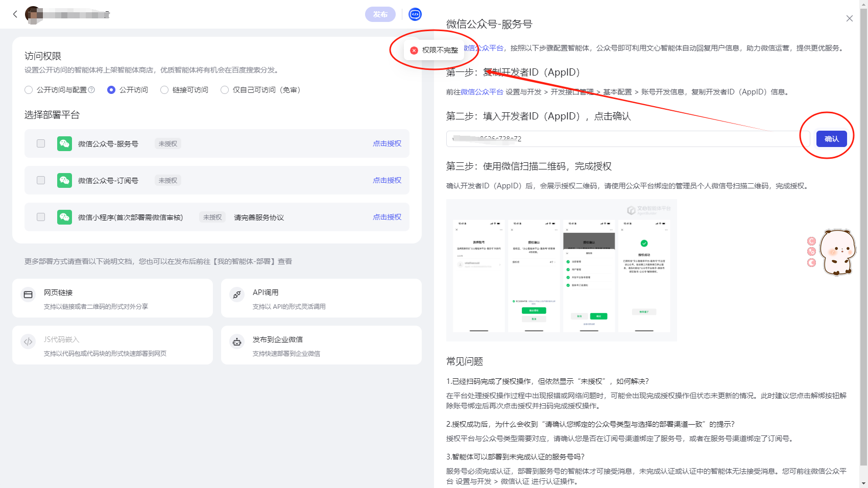Open the blue code icon beside 发布
The height and width of the screenshot is (488, 868).
[x=415, y=14]
